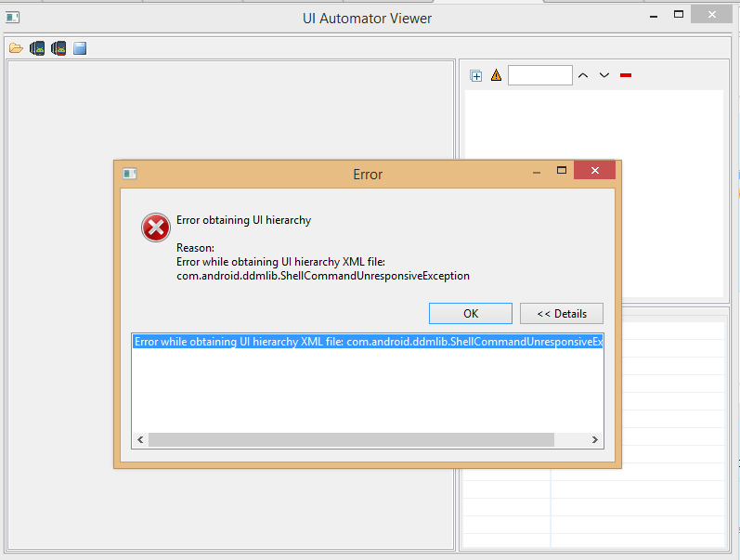The image size is (740, 560).
Task: Click the red error cross icon in the dialog
Action: (x=156, y=228)
